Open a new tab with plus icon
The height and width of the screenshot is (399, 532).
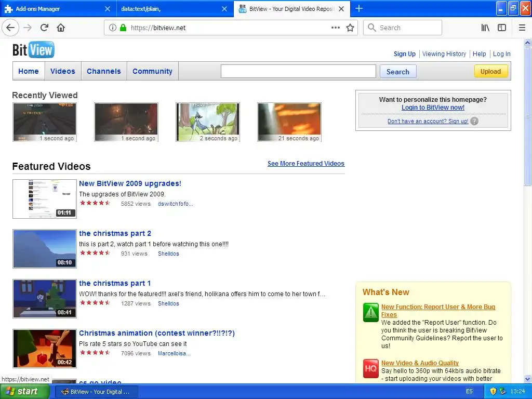358,8
